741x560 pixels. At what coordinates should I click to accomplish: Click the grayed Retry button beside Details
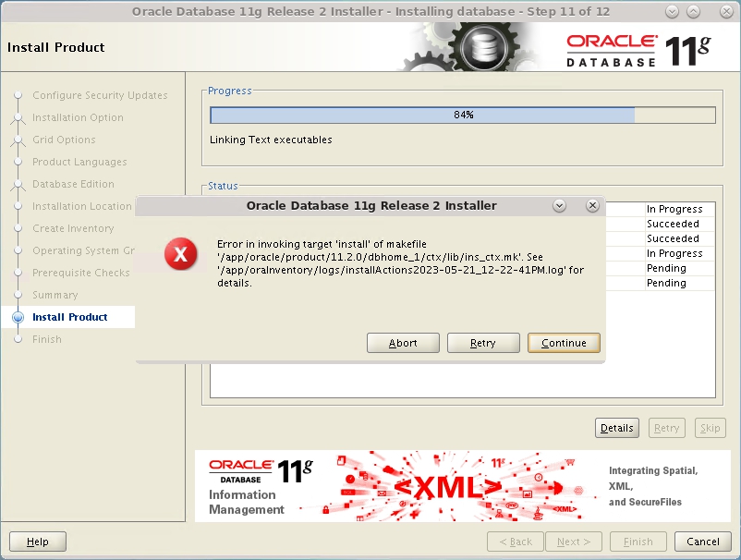pos(666,428)
